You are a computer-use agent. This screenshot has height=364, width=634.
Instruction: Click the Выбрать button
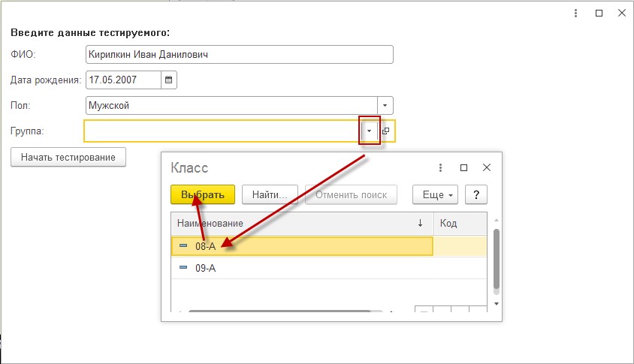203,194
